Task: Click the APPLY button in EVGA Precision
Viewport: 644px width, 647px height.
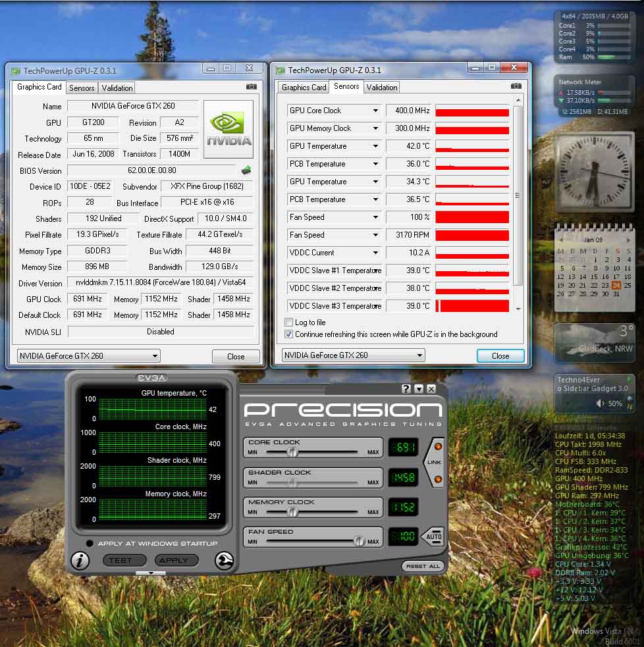Action: (x=176, y=560)
